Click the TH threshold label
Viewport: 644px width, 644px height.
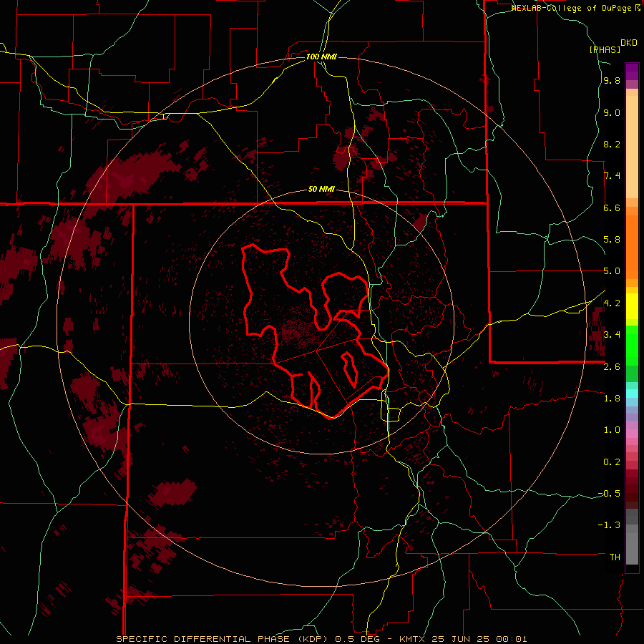click(615, 557)
